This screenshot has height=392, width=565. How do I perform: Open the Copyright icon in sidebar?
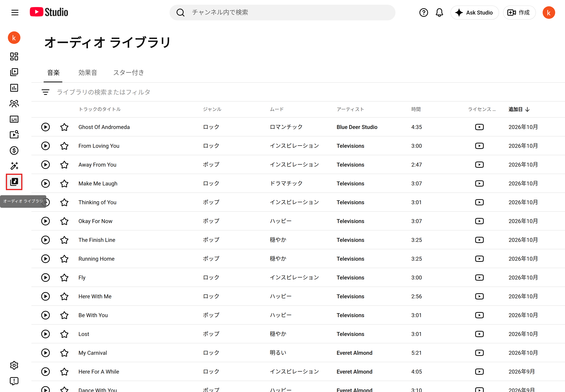14,135
